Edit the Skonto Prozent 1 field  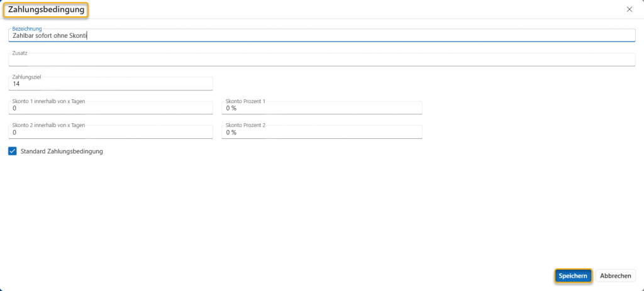pos(321,108)
